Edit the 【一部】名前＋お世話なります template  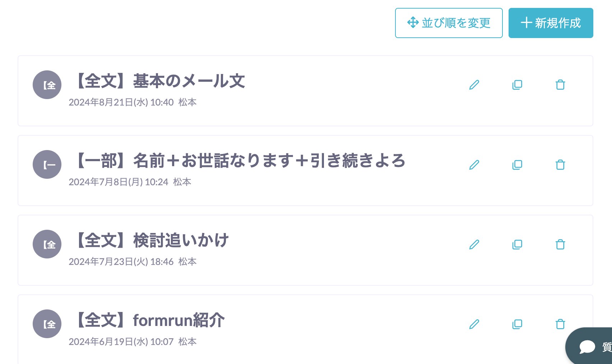(x=474, y=165)
